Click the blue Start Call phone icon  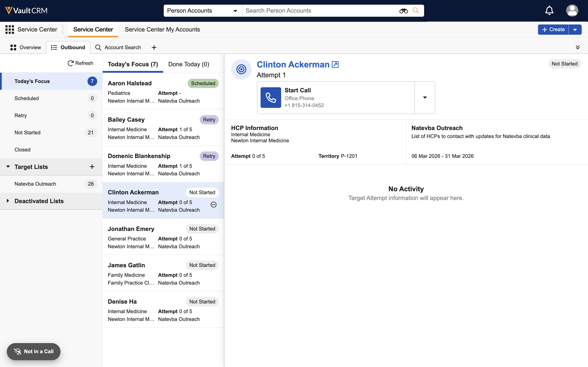pos(271,98)
